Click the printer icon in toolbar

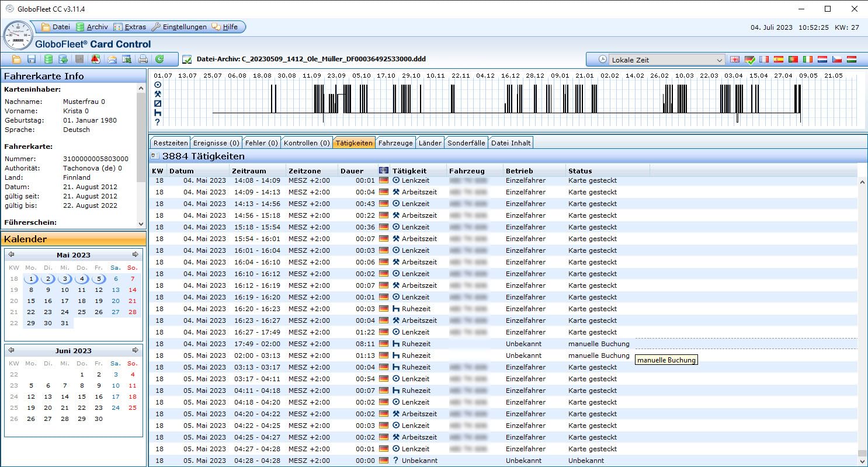(143, 59)
